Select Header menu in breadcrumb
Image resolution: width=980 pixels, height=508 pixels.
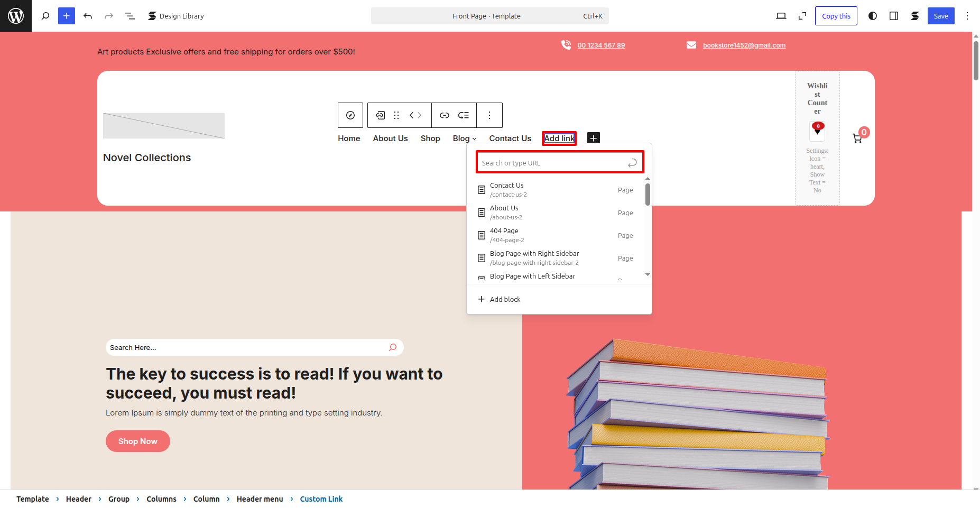point(260,499)
